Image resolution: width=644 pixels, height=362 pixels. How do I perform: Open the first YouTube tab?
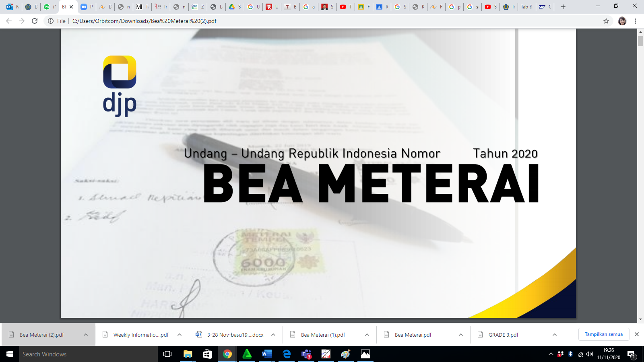(345, 7)
